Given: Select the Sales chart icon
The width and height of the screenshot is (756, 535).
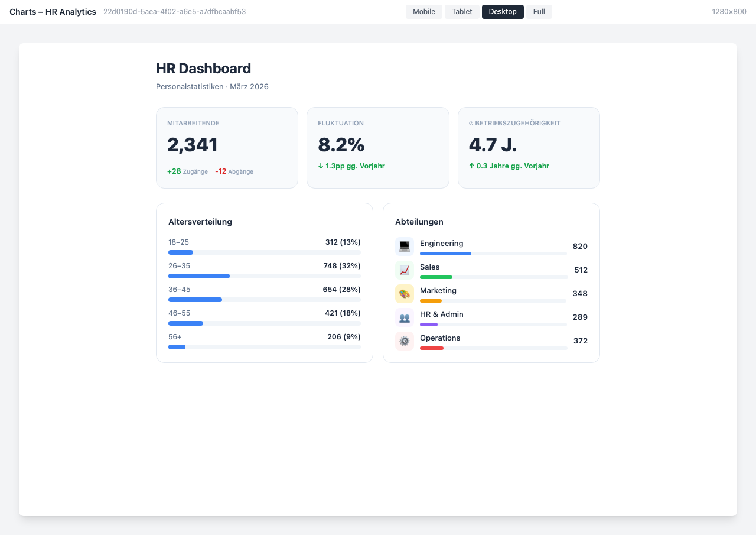Looking at the screenshot, I should (405, 270).
